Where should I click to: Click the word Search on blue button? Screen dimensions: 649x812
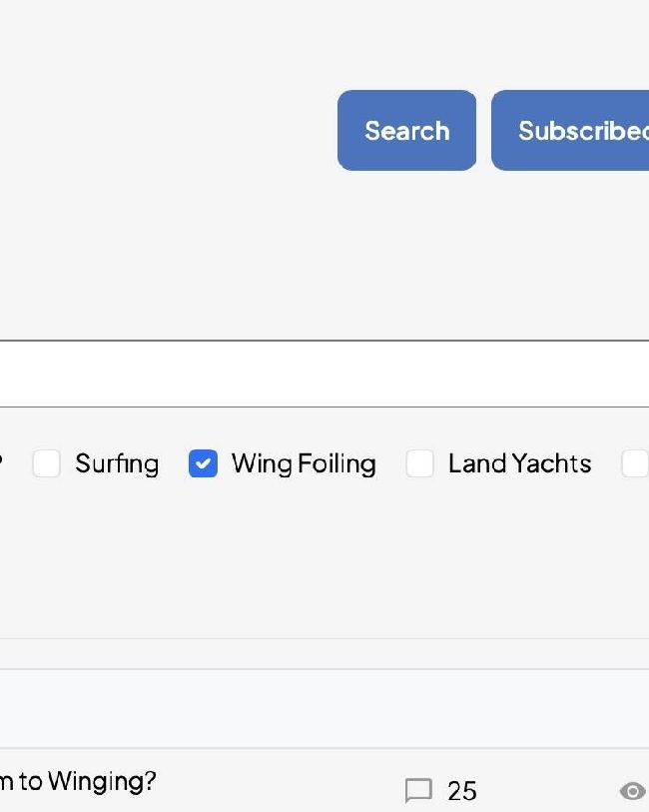(406, 131)
